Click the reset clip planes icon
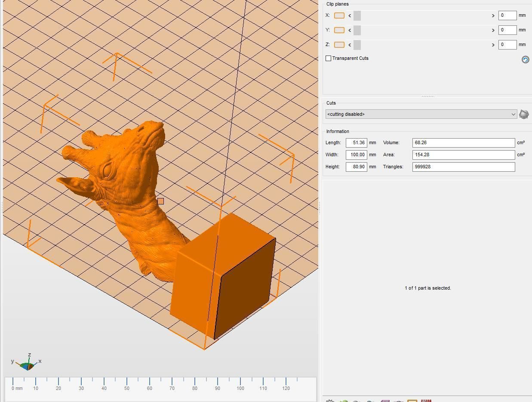 click(525, 60)
